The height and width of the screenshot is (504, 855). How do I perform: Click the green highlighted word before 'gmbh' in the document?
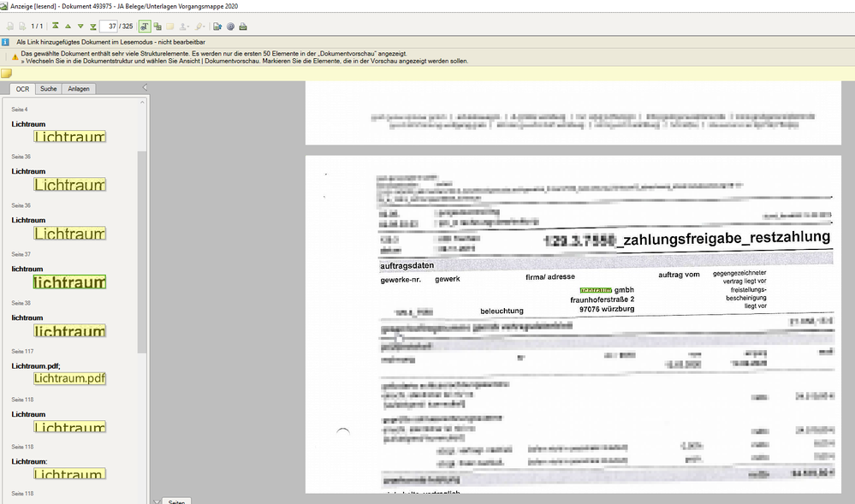596,290
